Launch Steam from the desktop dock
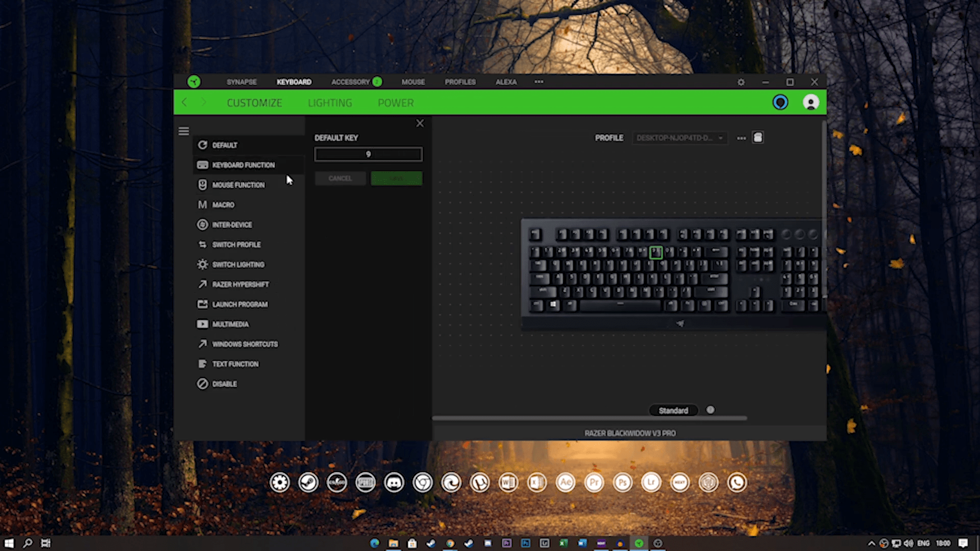980x551 pixels. (x=308, y=482)
